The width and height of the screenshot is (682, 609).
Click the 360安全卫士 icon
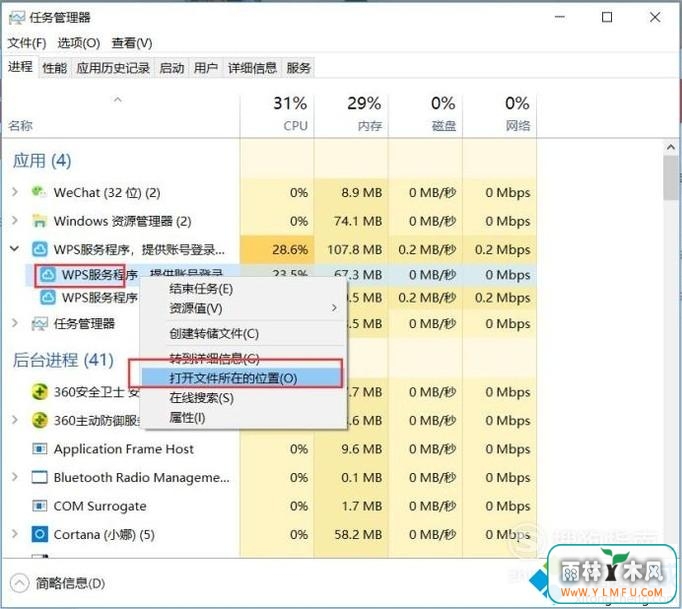tap(40, 392)
